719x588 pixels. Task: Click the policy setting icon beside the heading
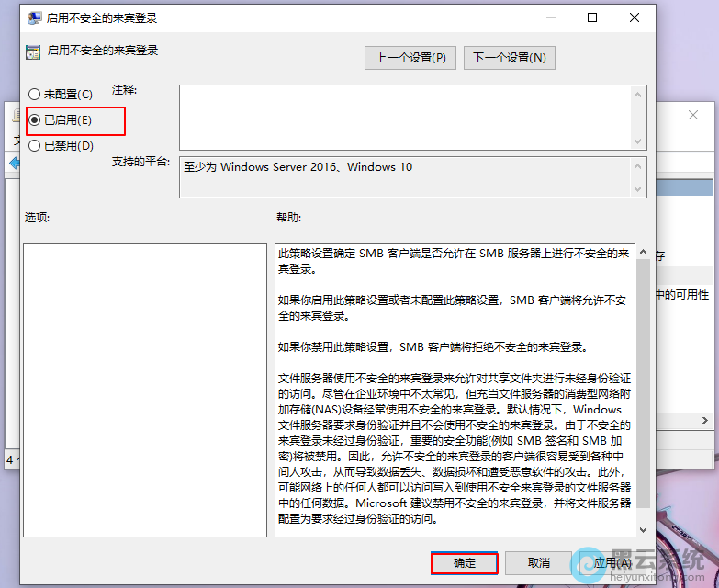click(33, 51)
